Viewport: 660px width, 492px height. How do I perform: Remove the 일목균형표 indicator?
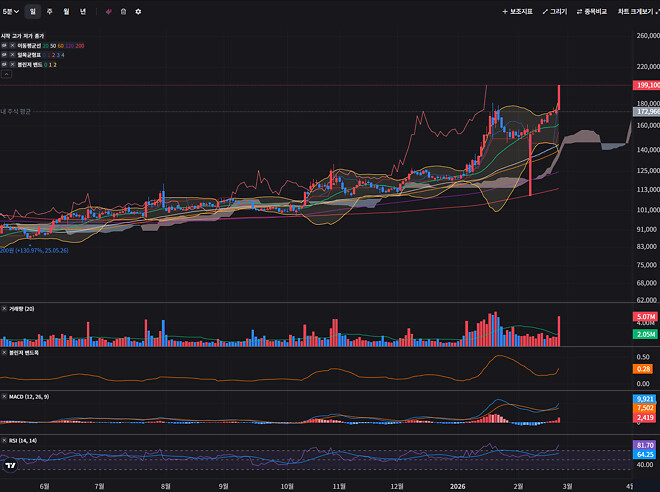click(13, 55)
